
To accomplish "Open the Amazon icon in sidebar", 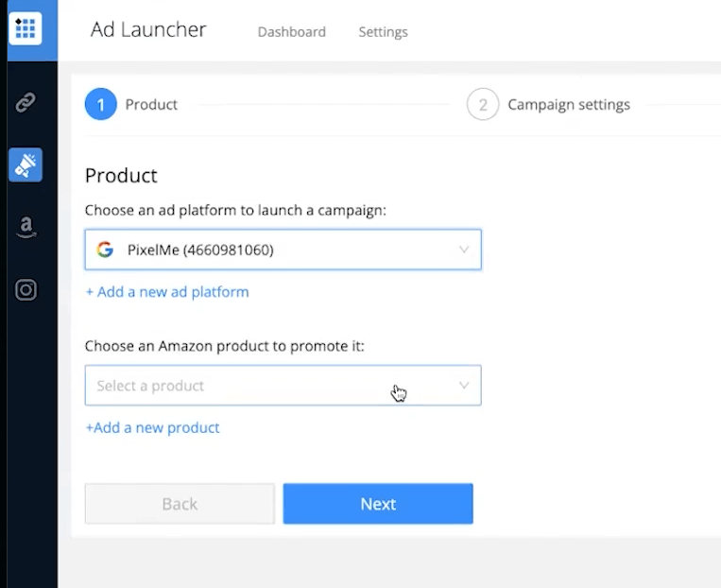I will point(26,227).
